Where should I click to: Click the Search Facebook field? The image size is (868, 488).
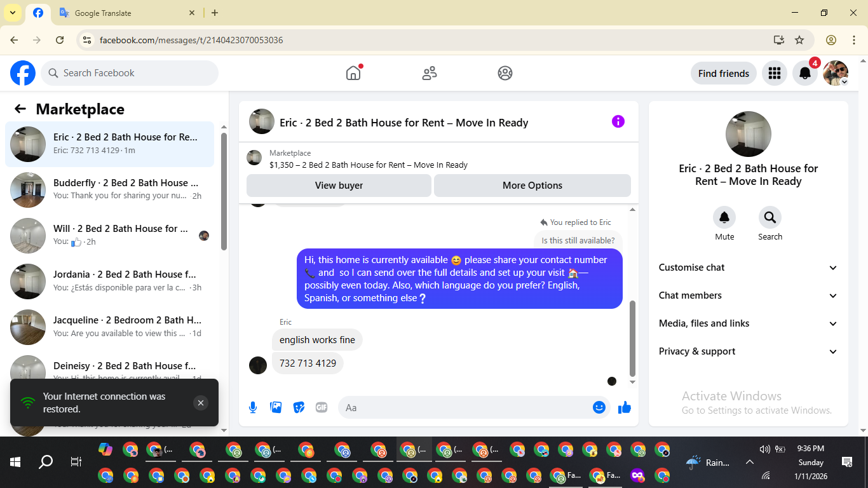[x=130, y=73]
